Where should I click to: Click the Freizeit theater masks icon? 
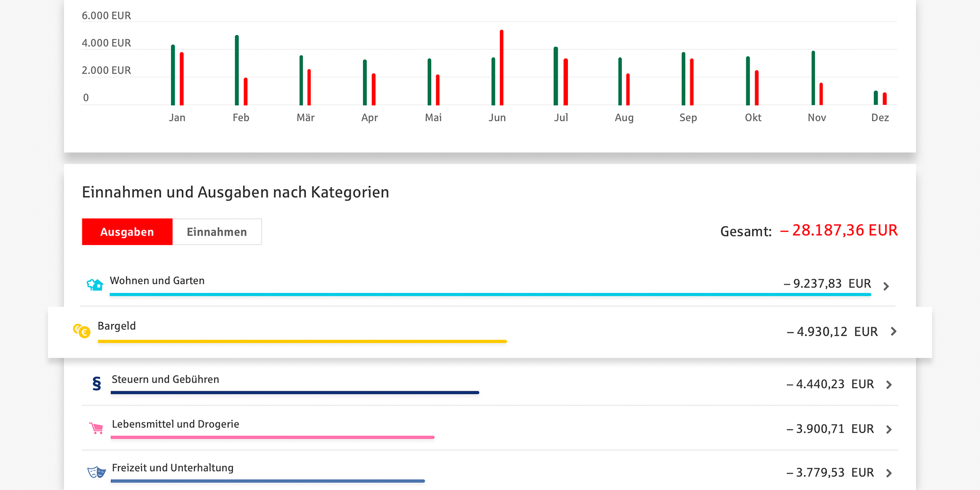(x=97, y=472)
